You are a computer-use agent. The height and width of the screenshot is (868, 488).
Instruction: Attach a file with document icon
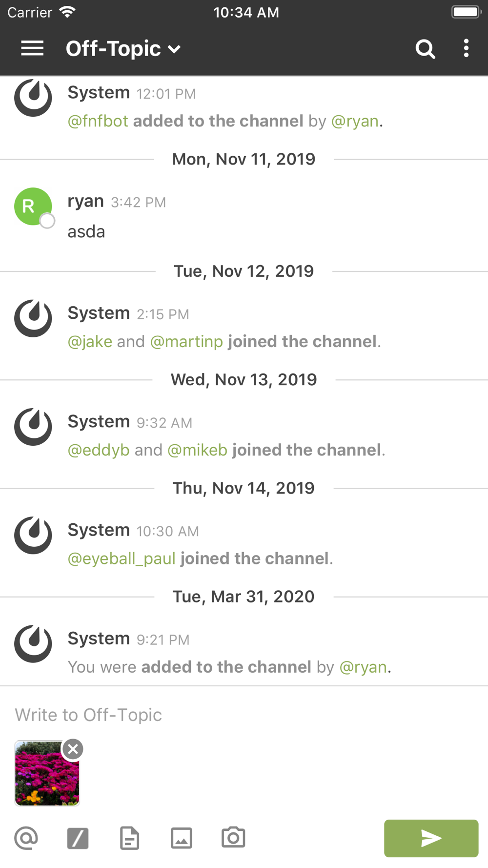(x=129, y=838)
